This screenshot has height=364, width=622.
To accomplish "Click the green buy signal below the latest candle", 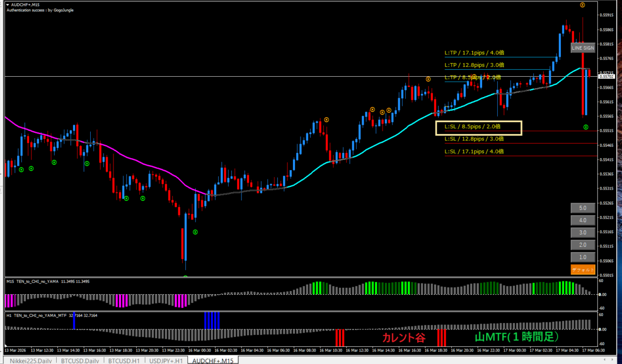I will point(586,127).
